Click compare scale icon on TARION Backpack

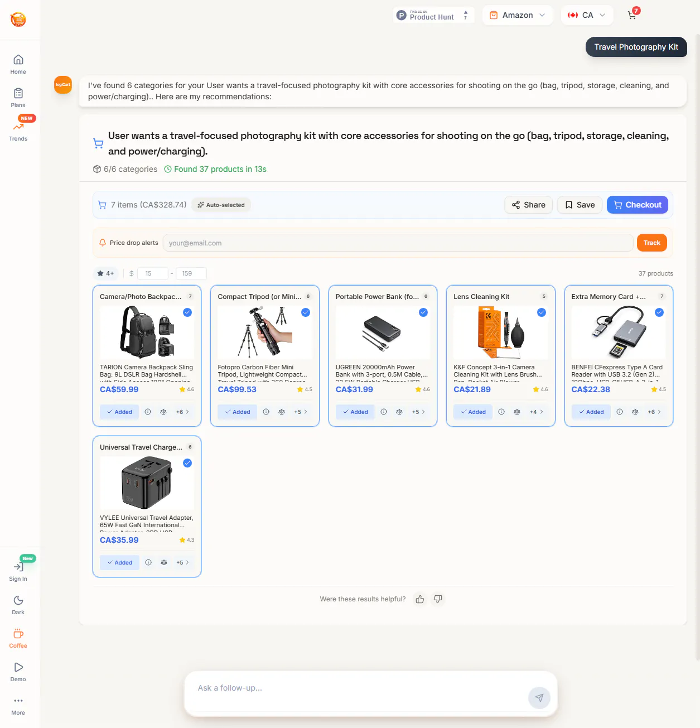[163, 412]
